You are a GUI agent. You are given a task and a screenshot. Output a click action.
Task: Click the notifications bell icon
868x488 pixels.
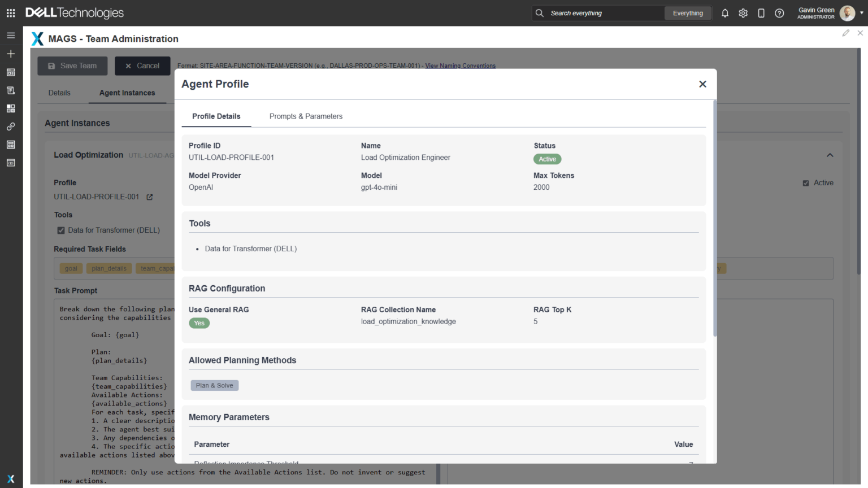725,13
